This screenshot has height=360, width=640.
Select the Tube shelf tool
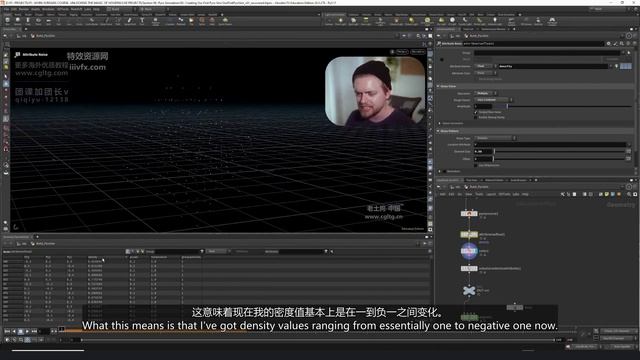28,21
